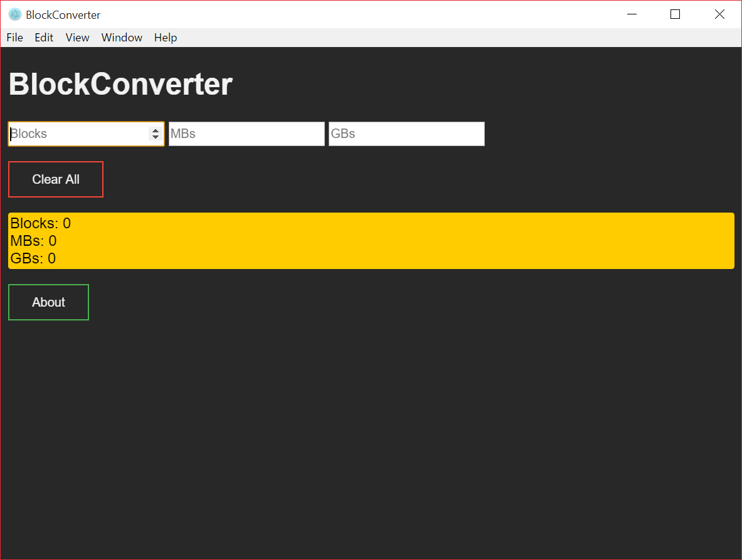Decrease Blocks value with down spinner arrow
The image size is (742, 560).
click(155, 137)
